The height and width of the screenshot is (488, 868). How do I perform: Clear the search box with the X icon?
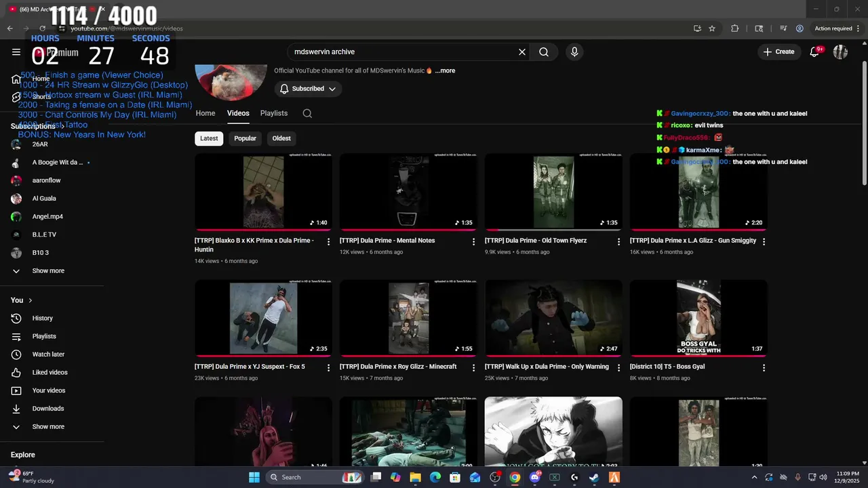coord(522,52)
